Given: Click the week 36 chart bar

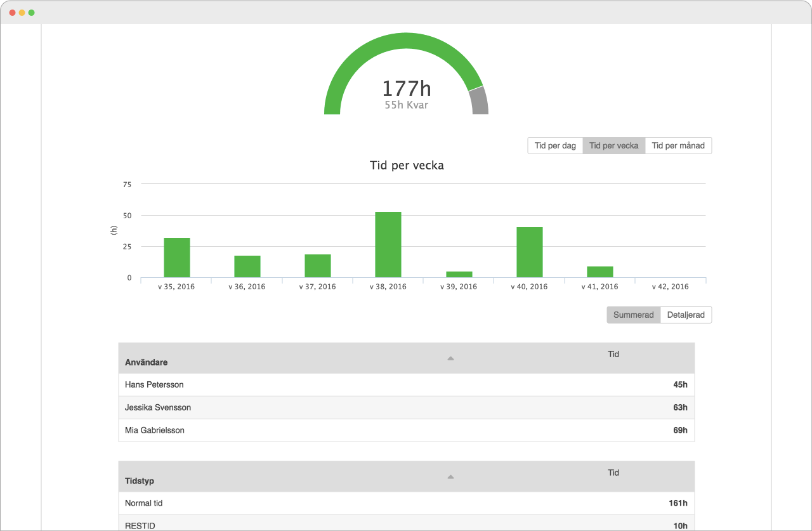Looking at the screenshot, I should click(247, 266).
